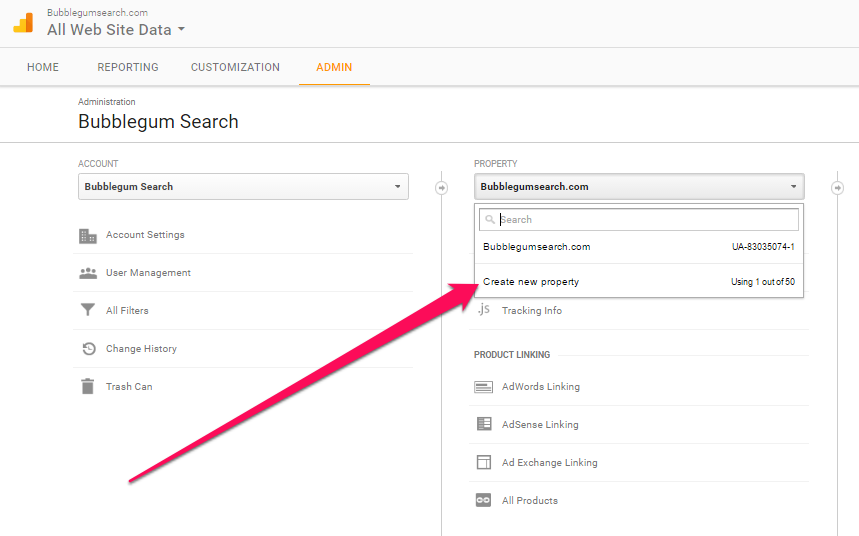Screen dimensions: 859x536
Task: Click the AdSense Linking icon
Action: pyautogui.click(x=484, y=424)
